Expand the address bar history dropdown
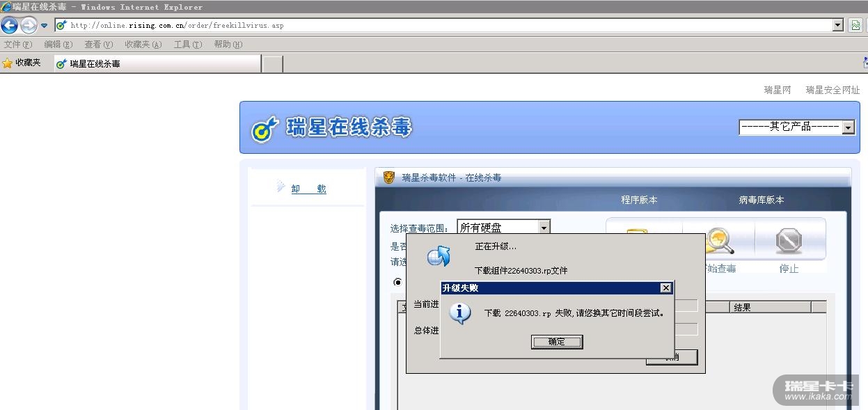Viewport: 868px width, 410px height. click(x=838, y=25)
